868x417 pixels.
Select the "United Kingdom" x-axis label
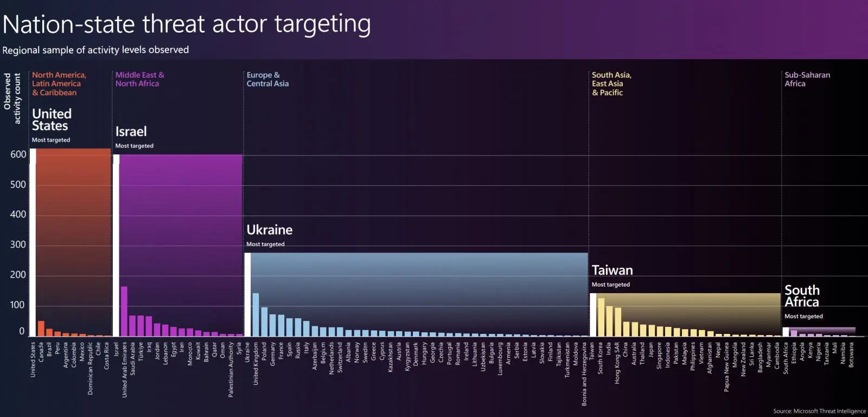pyautogui.click(x=256, y=363)
